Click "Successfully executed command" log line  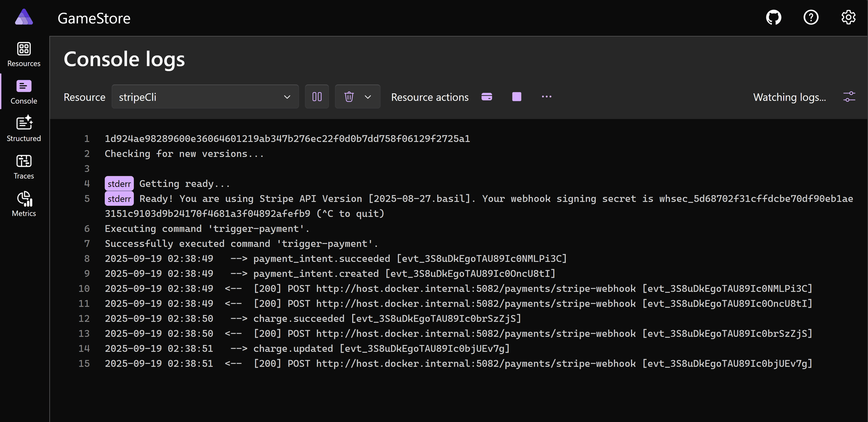[241, 244]
